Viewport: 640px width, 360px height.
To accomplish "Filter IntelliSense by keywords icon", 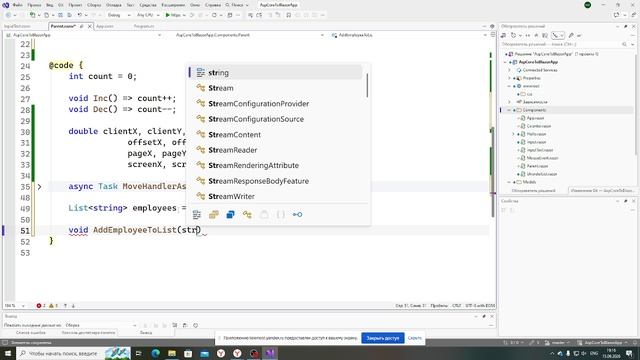I will pos(197,215).
